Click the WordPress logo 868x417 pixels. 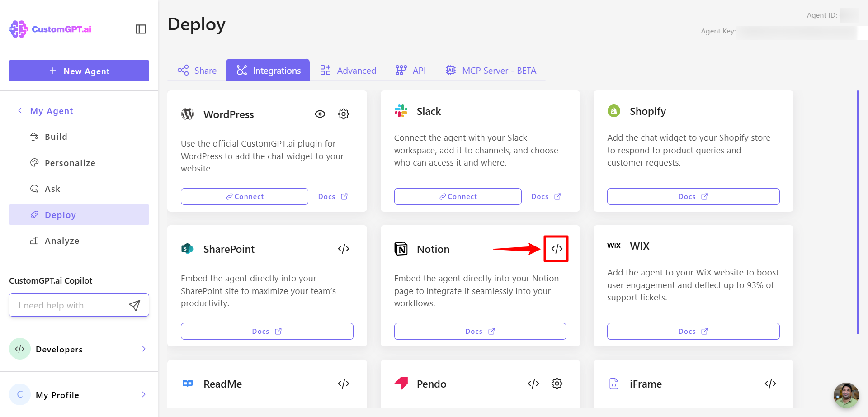[188, 114]
